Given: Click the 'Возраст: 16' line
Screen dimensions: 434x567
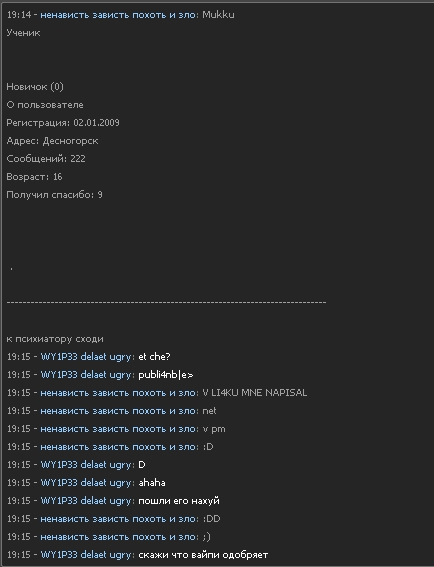Looking at the screenshot, I should click(x=34, y=177).
